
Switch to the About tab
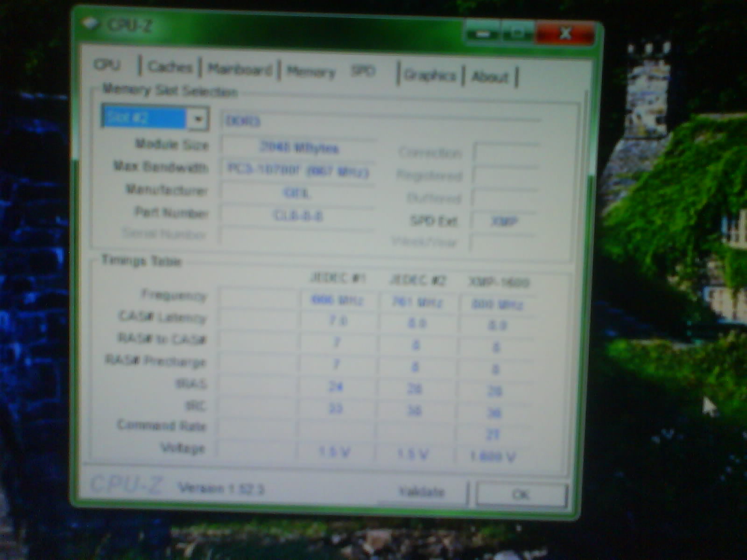click(x=490, y=77)
